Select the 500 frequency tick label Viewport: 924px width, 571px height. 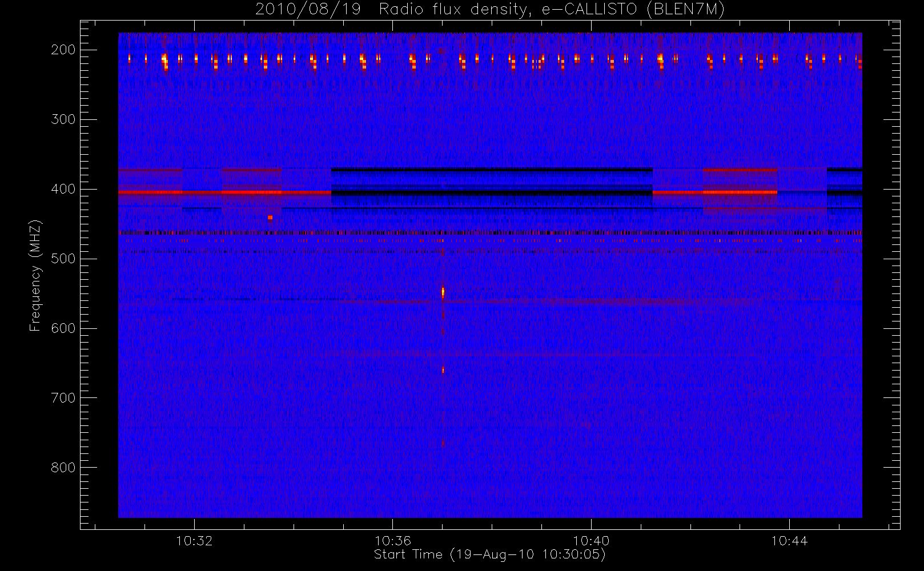point(63,259)
